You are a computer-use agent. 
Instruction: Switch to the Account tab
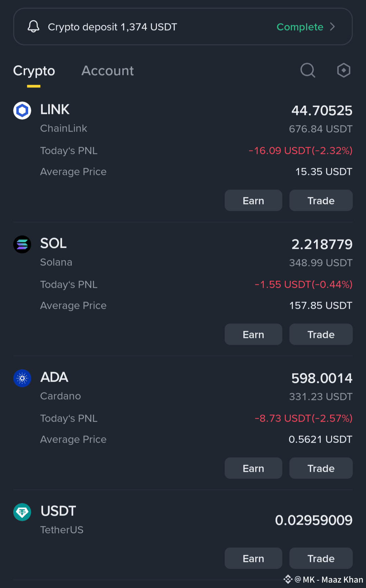pos(107,71)
